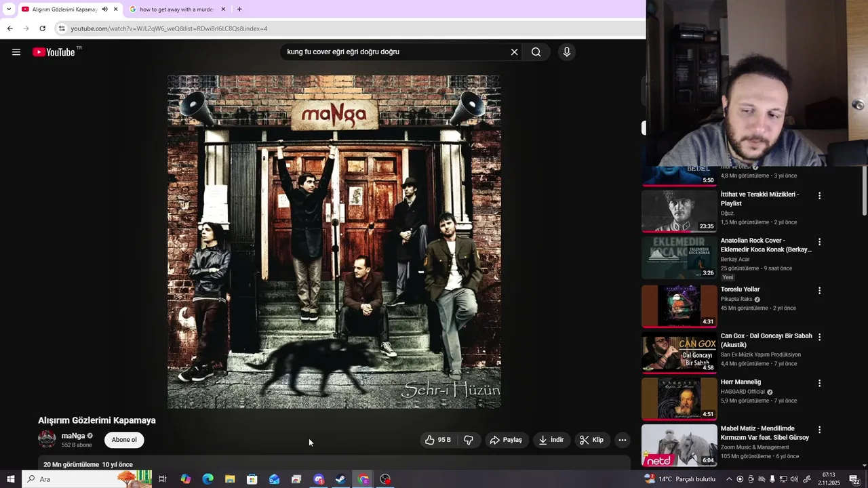The height and width of the screenshot is (488, 868).
Task: Open Windows Start menu
Action: [x=11, y=479]
